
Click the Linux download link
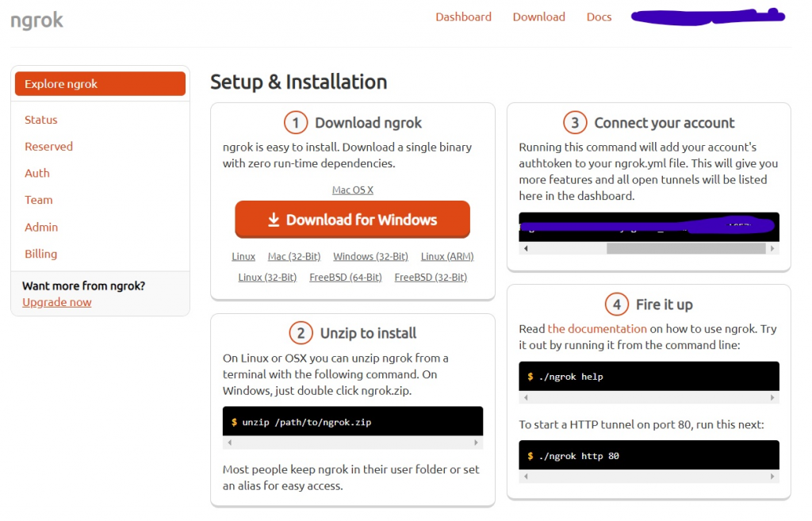[243, 256]
